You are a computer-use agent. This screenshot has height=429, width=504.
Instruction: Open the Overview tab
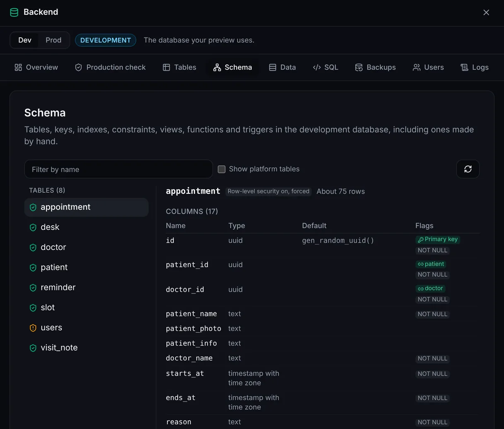pos(36,67)
